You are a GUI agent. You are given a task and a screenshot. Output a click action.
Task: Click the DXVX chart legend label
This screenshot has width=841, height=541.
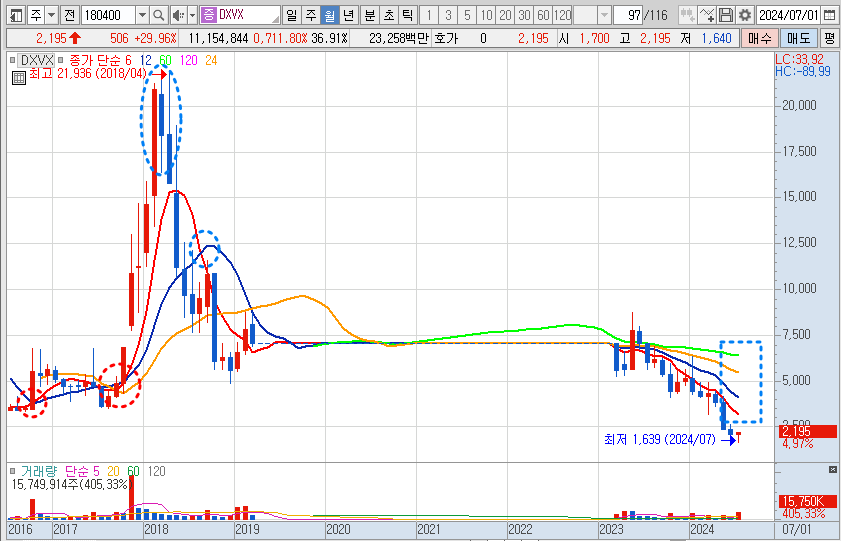coord(36,60)
